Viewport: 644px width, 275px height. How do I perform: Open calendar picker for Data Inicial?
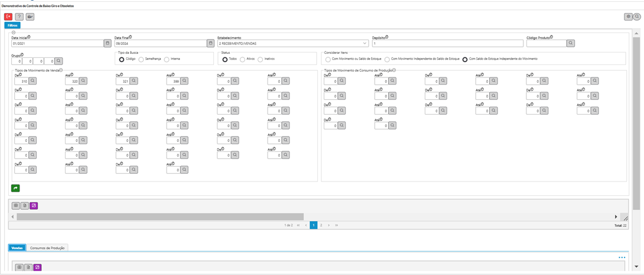point(107,43)
